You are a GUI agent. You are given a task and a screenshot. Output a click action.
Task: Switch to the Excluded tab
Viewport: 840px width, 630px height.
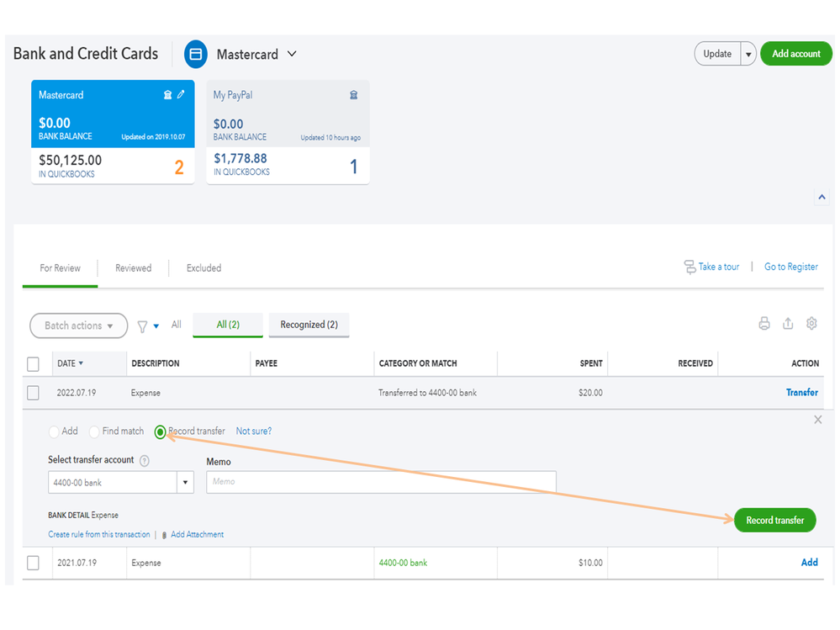tap(203, 267)
